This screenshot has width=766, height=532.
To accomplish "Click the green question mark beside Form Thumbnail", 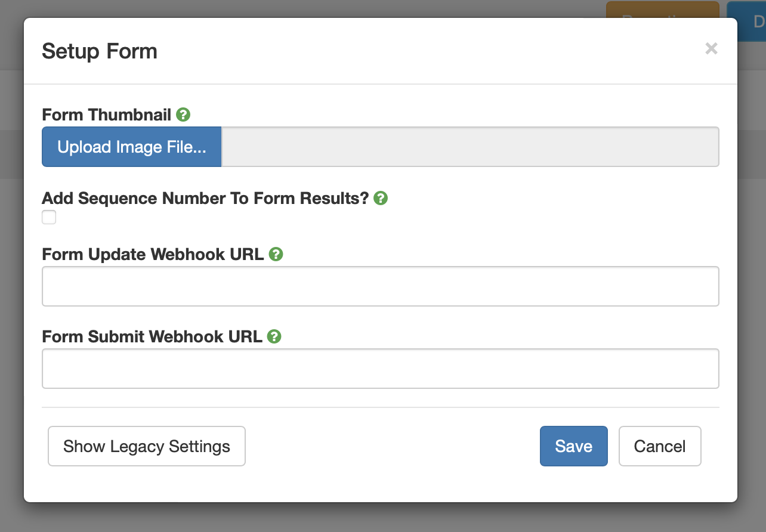I will click(x=183, y=115).
